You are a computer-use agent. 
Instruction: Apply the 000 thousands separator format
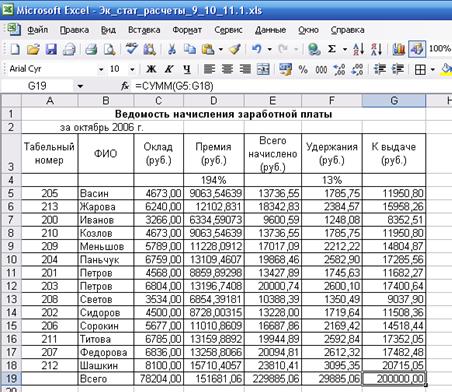click(x=321, y=69)
